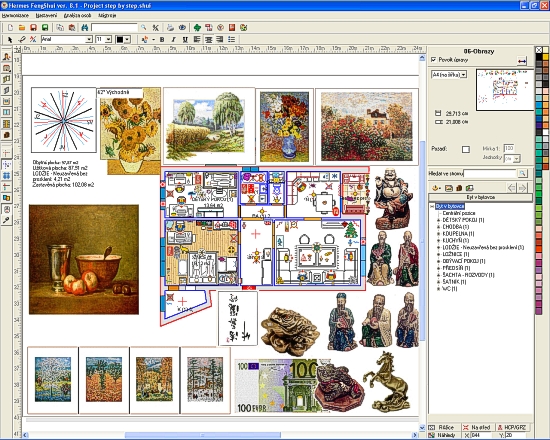Click the door icon in left sidebar
The width and height of the screenshot is (550, 440).
pos(6,90)
